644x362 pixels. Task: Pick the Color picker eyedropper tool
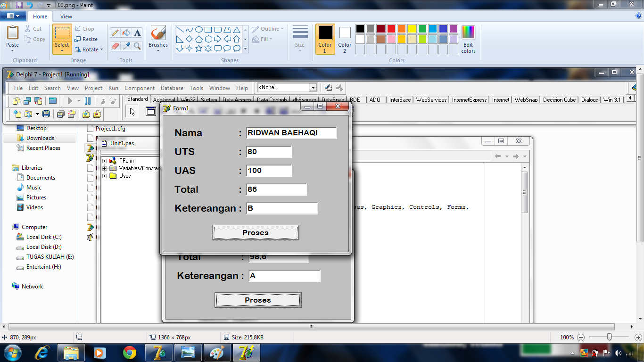(x=126, y=46)
